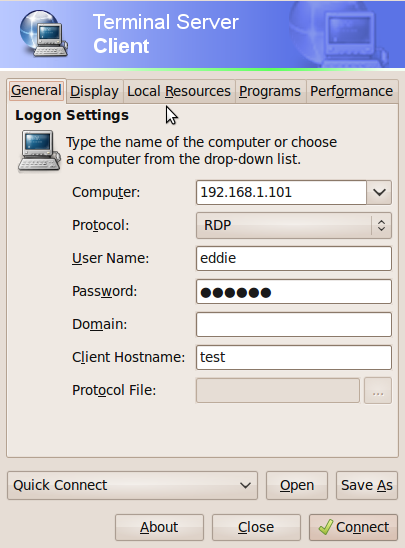Go to the Programs tab

pos(270,91)
